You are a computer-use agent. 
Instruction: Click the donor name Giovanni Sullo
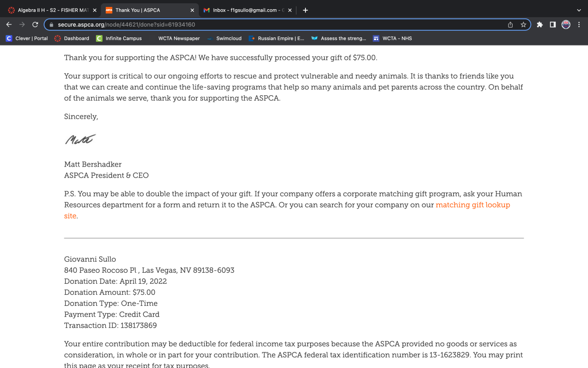pos(90,259)
